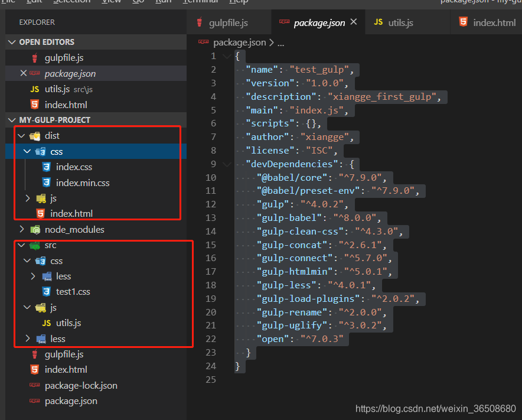Click the gulp icon on the gulpfile.js tab

point(200,22)
